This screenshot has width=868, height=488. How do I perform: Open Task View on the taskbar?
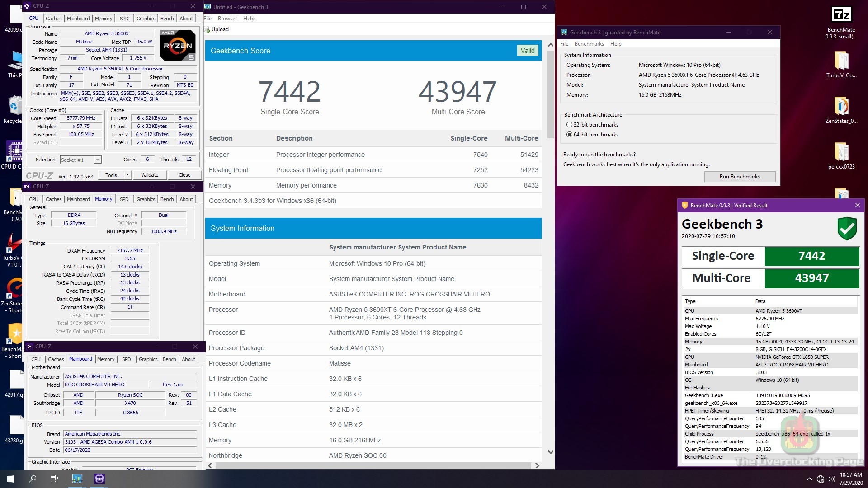(x=54, y=479)
